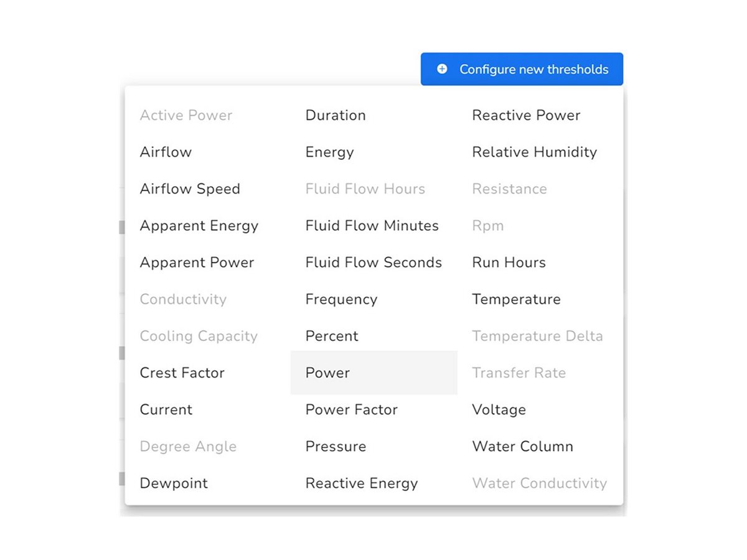Select Dewpoint menu item
Viewport: 747px width, 560px height.
pos(174,483)
